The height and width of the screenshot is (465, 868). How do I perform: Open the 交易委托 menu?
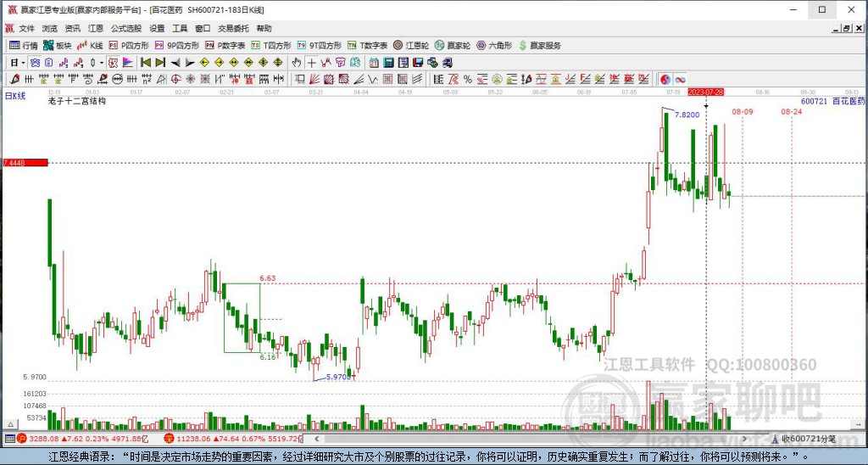[233, 28]
